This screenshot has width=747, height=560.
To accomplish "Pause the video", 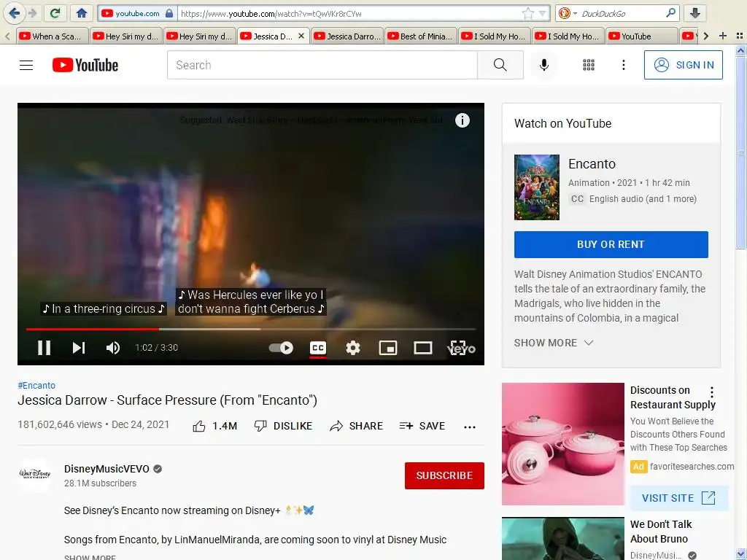I will tap(44, 348).
